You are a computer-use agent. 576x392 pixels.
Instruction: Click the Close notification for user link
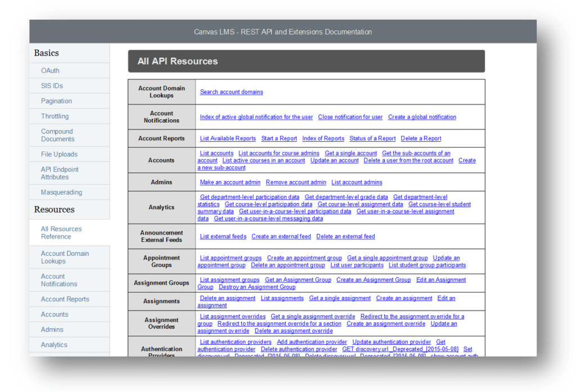point(350,117)
